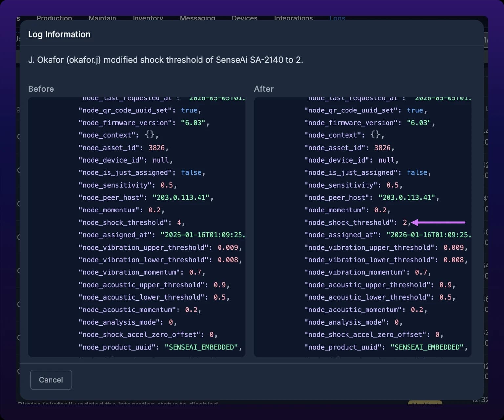
Task: Select node_asset_id 3826 in After panel
Action: (x=349, y=148)
